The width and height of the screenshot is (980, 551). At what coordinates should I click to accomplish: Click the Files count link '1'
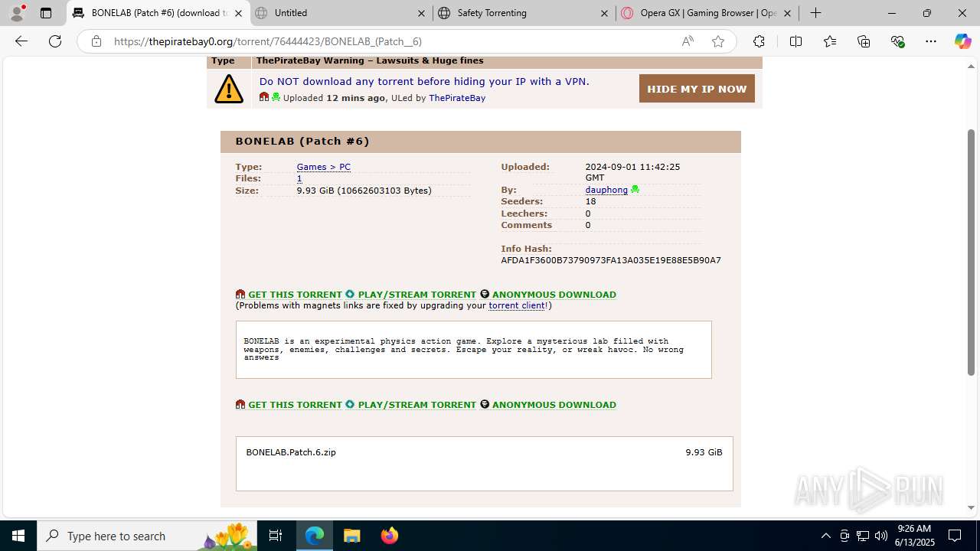point(299,178)
